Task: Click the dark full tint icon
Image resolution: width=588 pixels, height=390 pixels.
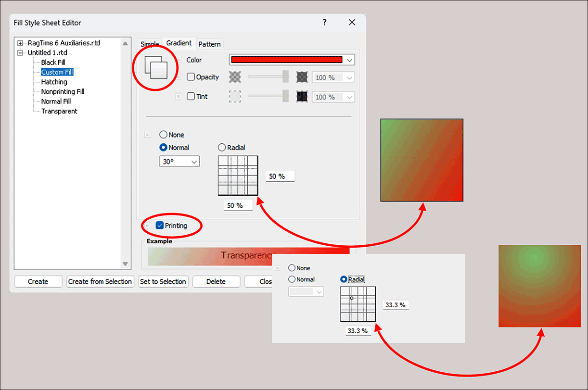Action: 302,97
